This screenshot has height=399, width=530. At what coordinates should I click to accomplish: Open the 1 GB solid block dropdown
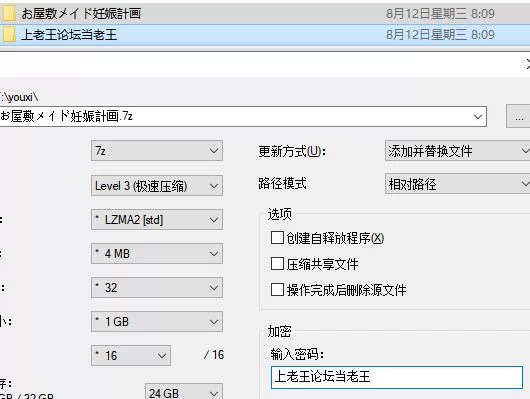pyautogui.click(x=157, y=322)
